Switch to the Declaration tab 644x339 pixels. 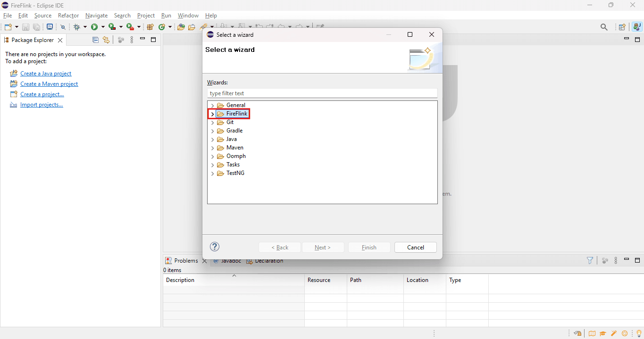click(x=265, y=261)
